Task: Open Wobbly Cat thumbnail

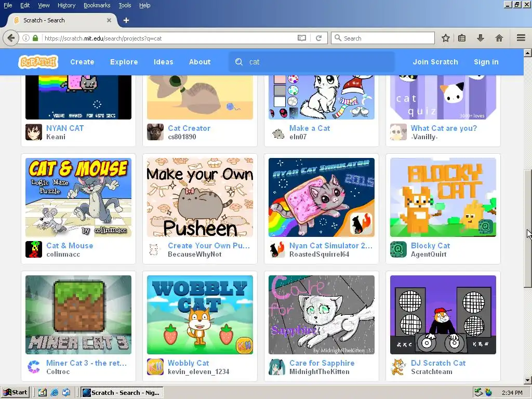Action: (200, 315)
